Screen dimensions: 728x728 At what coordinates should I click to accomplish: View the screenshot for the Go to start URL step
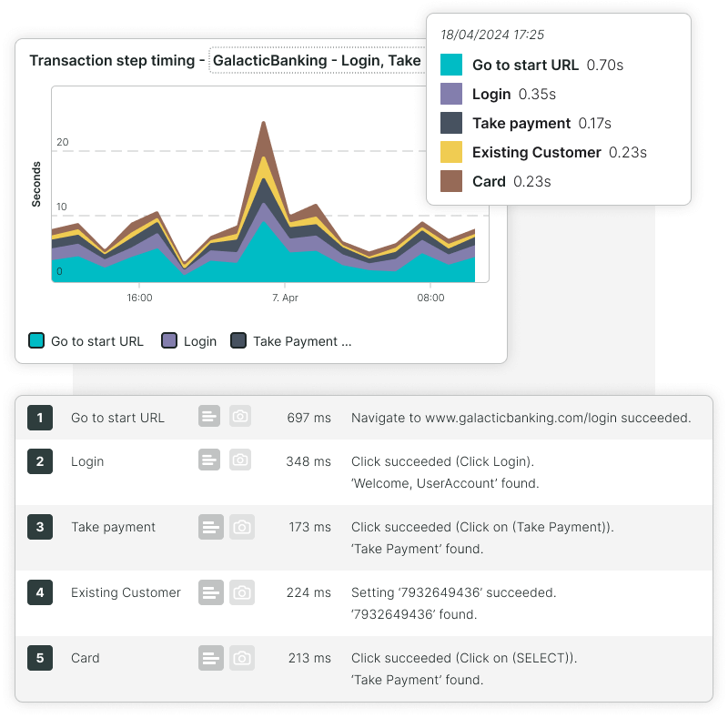coord(240,416)
